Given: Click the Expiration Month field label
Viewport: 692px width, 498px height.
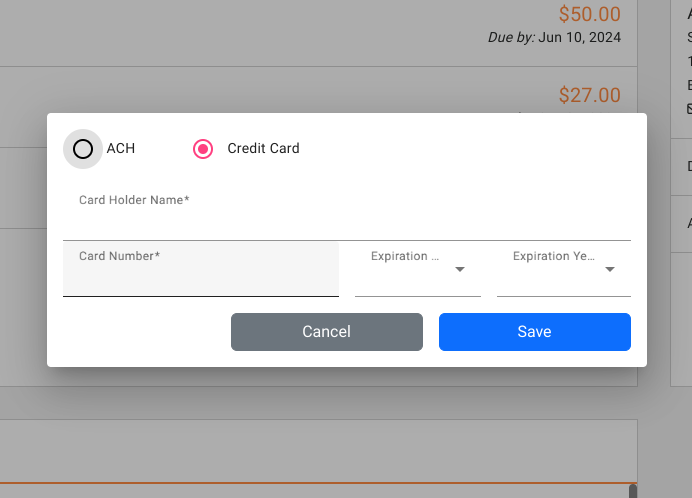Looking at the screenshot, I should [x=405, y=257].
